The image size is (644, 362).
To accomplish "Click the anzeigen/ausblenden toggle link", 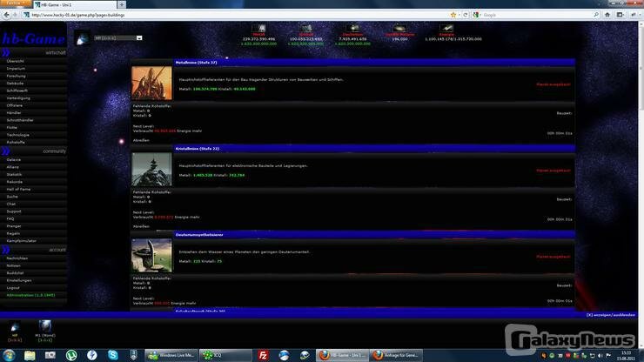I will [x=611, y=315].
